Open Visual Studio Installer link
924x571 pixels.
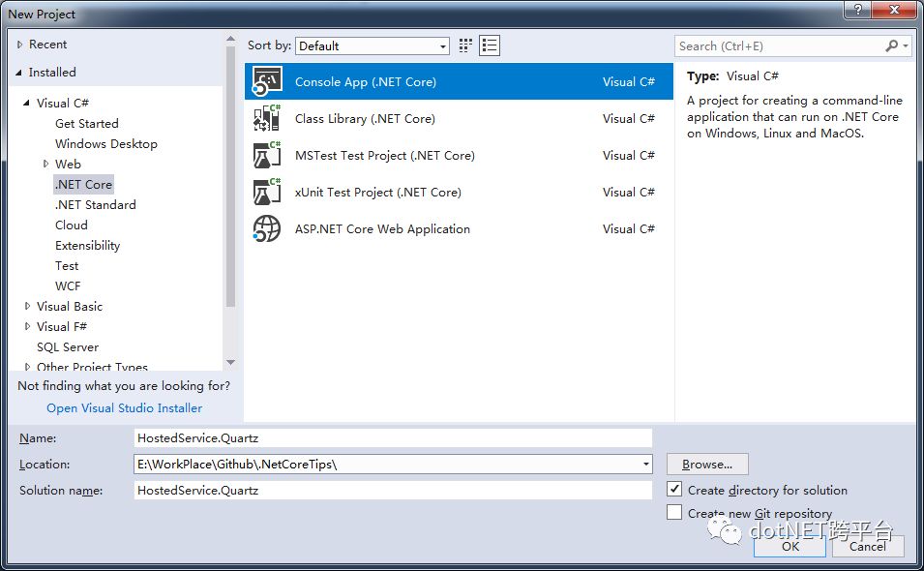(x=125, y=407)
